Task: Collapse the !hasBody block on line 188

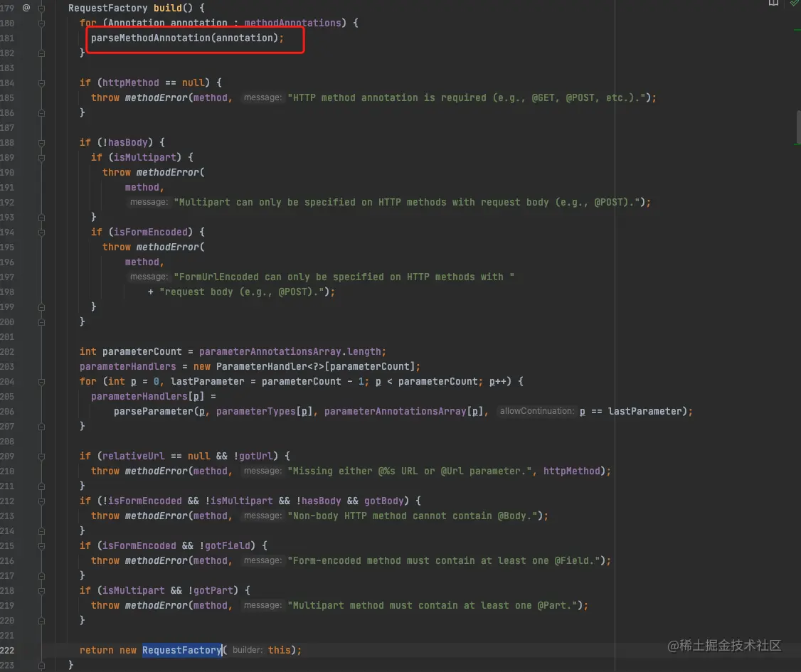Action: coord(41,142)
